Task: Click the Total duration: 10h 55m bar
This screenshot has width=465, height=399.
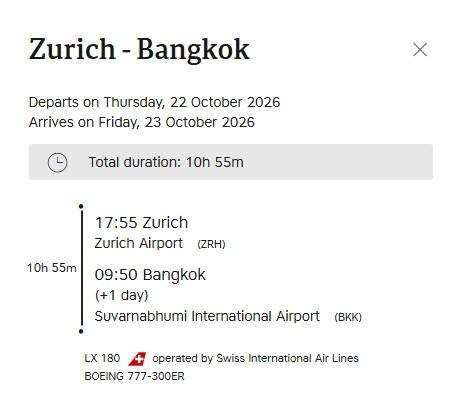Action: (x=231, y=162)
